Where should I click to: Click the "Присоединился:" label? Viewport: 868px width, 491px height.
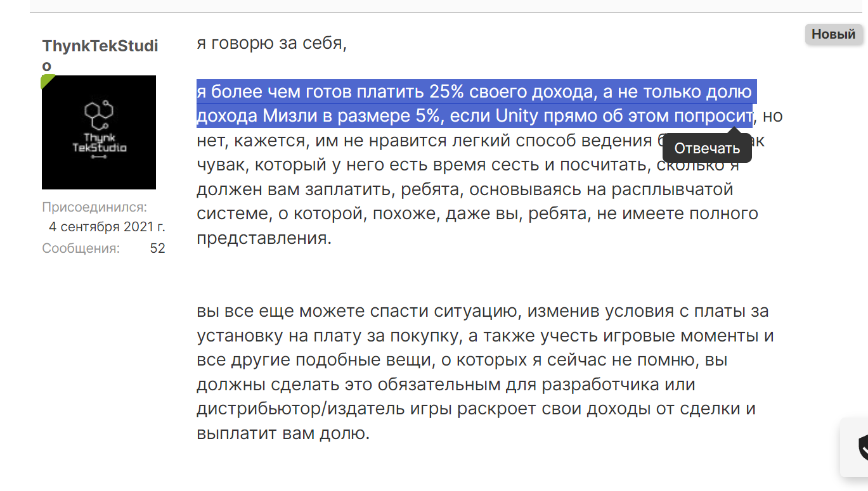tap(94, 207)
